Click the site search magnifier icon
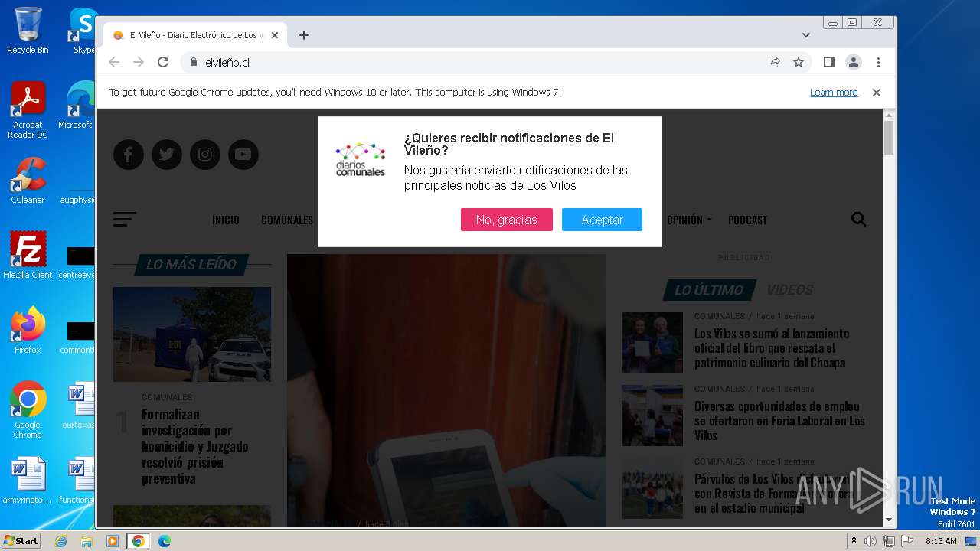This screenshot has height=551, width=980. 859,220
